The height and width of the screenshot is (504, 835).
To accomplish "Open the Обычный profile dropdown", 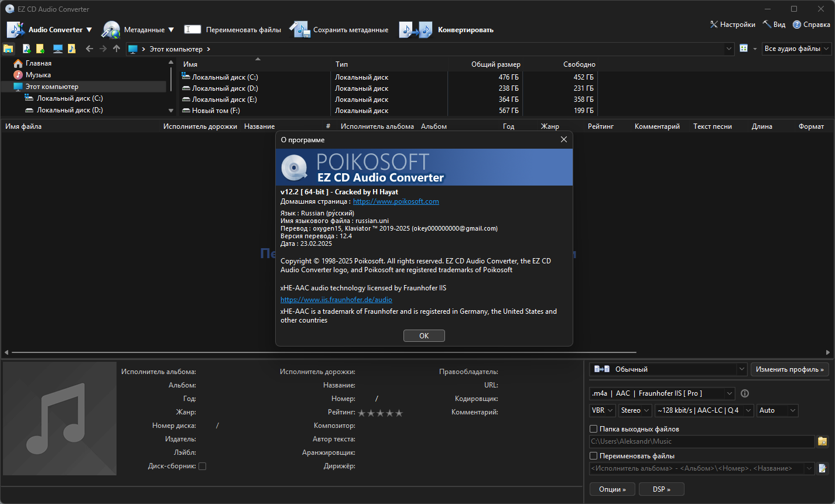I will 668,369.
